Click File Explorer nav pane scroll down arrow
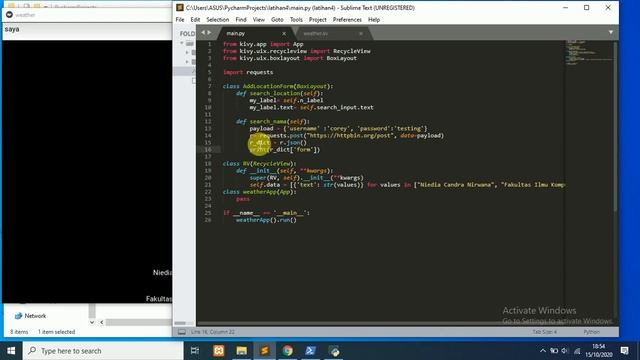The height and width of the screenshot is (360, 640). pyautogui.click(x=92, y=322)
